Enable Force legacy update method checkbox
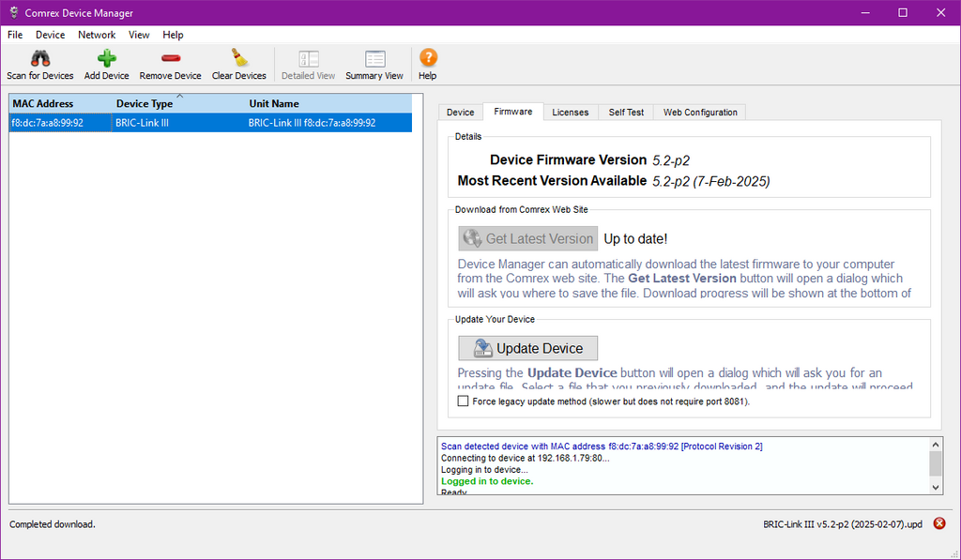Image resolution: width=961 pixels, height=560 pixels. click(463, 401)
